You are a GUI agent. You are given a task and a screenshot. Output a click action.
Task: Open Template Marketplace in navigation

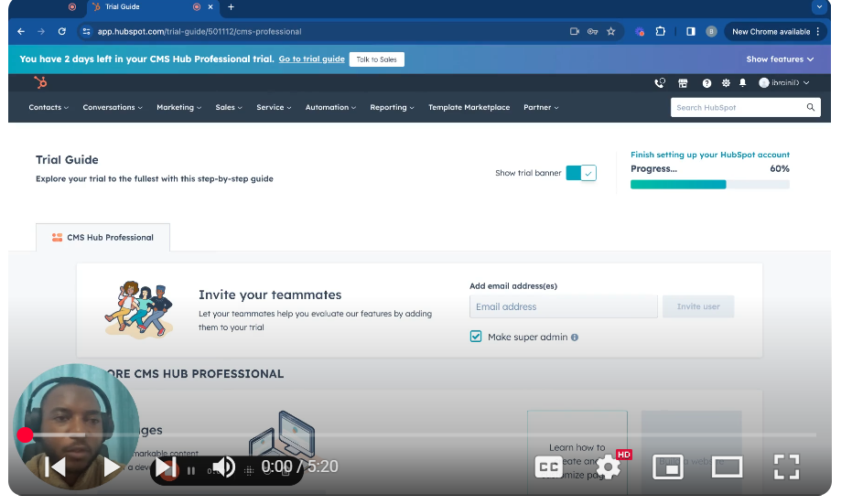pyautogui.click(x=469, y=108)
